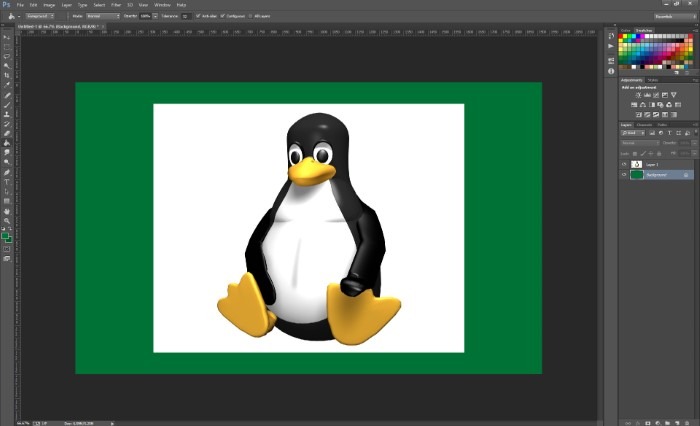Select the Spot Healing Brush tool
Image resolution: width=700 pixels, height=426 pixels.
pyautogui.click(x=7, y=95)
